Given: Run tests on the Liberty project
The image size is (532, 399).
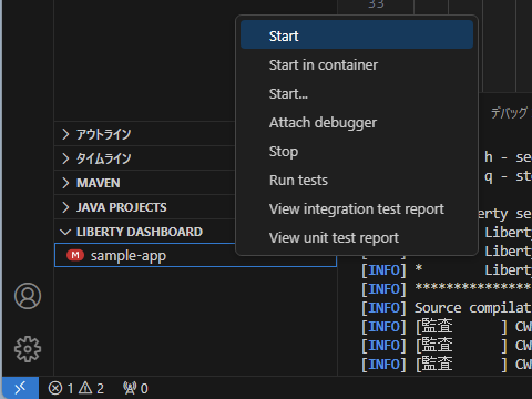Looking at the screenshot, I should pyautogui.click(x=298, y=180).
